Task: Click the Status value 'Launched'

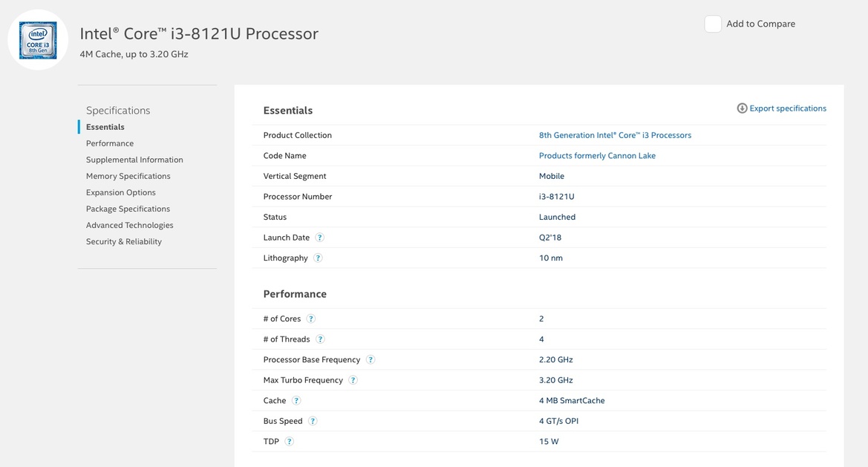Action: 558,217
